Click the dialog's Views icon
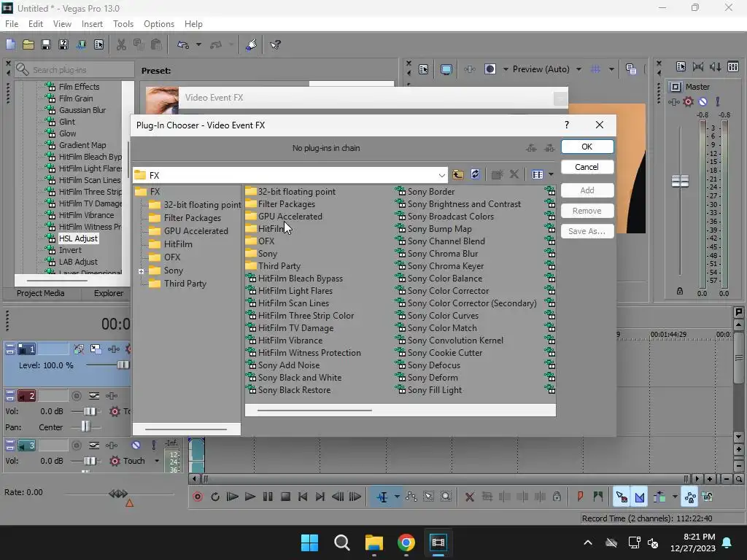 point(538,174)
